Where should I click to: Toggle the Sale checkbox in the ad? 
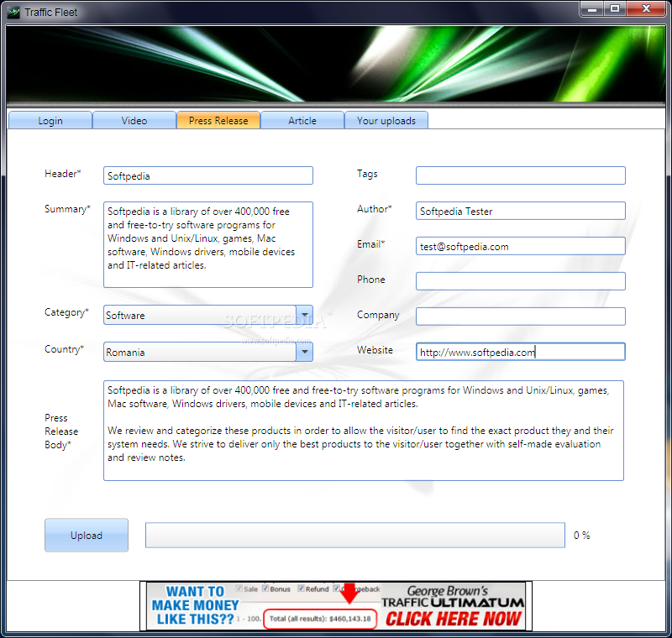click(239, 588)
